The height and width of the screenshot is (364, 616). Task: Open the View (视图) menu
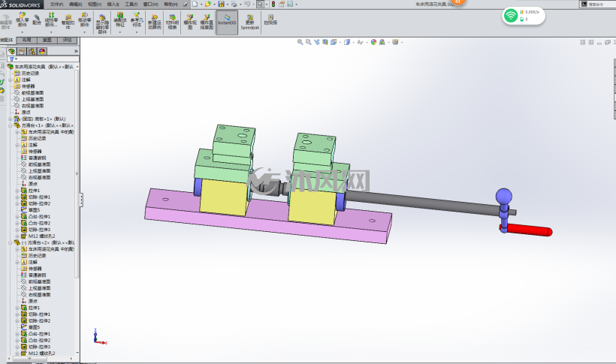coord(95,5)
